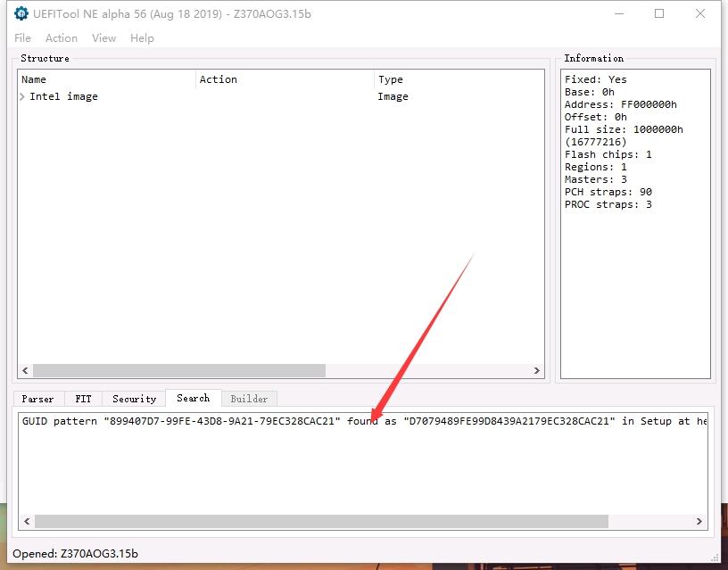
Task: Click Search results left scroll arrow
Action: [27, 521]
